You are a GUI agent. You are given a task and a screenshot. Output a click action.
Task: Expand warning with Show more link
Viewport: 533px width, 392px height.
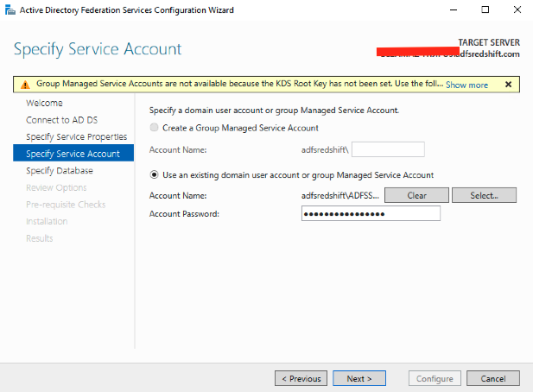coord(466,85)
